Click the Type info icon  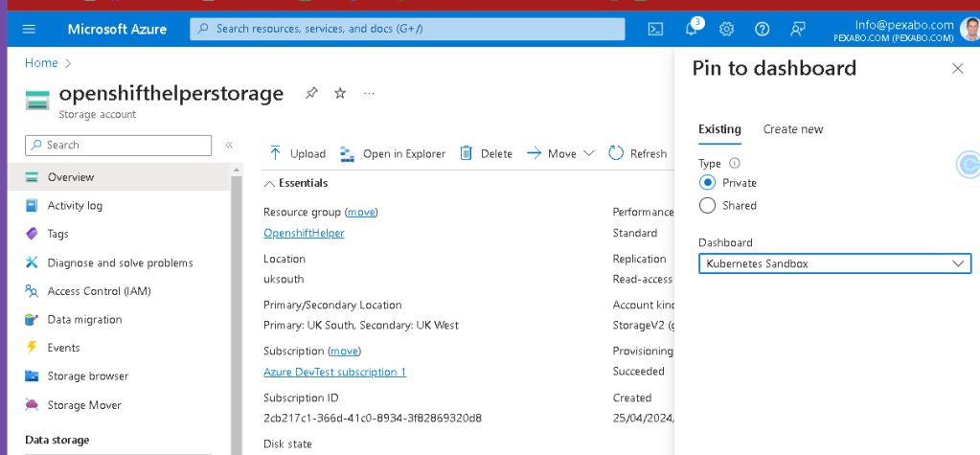click(735, 163)
